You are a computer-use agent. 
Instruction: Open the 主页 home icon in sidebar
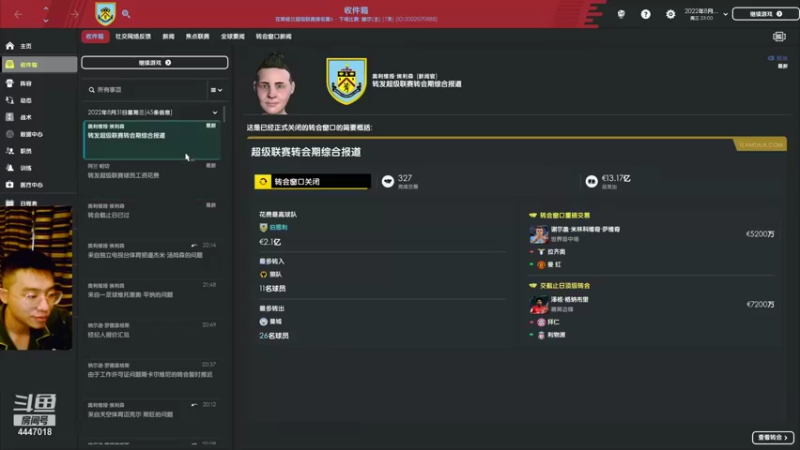coord(10,46)
